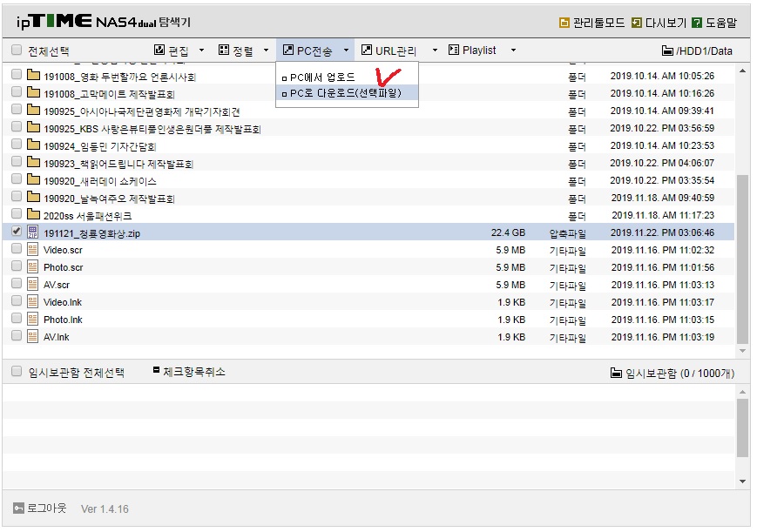Open the 도움말 help icon
757x532 pixels.
coord(697,23)
